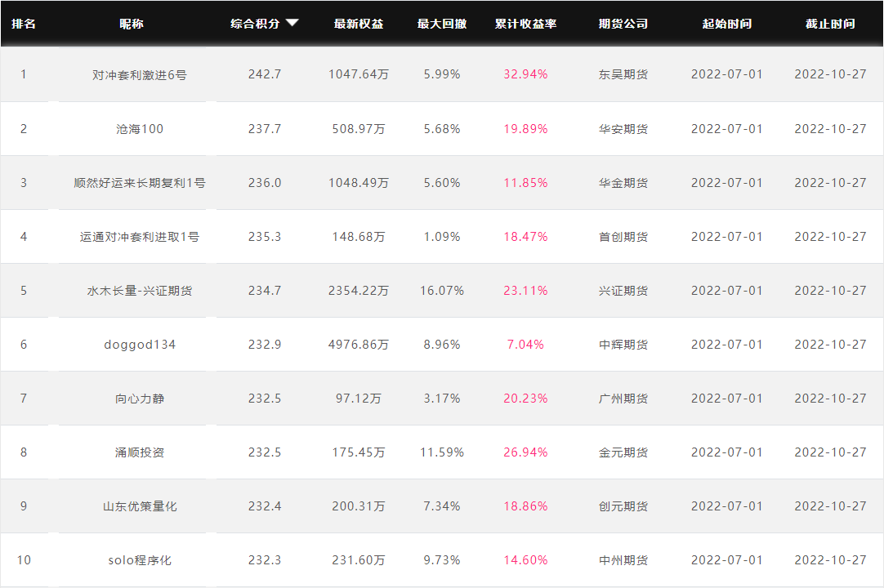Click return rate 32.94%
Screen dimensions: 884x588
[x=525, y=74]
